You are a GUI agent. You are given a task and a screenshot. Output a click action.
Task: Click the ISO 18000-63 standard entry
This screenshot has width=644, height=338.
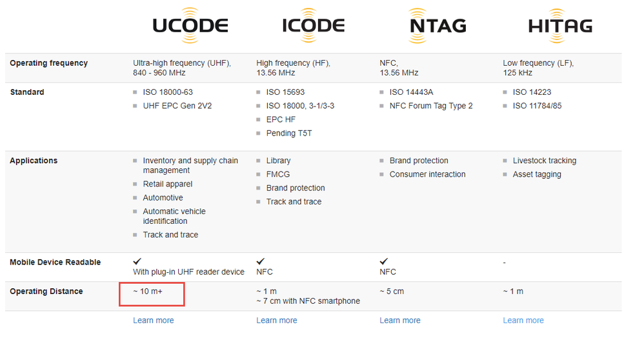(168, 92)
